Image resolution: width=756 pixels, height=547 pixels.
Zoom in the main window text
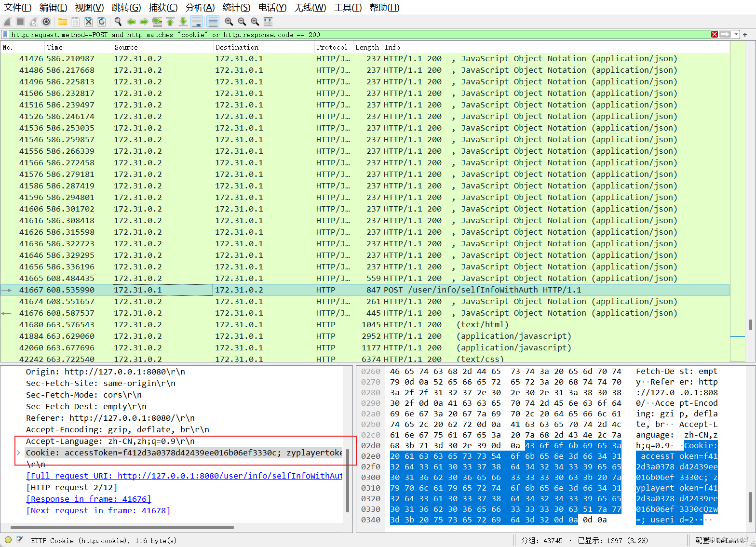229,22
